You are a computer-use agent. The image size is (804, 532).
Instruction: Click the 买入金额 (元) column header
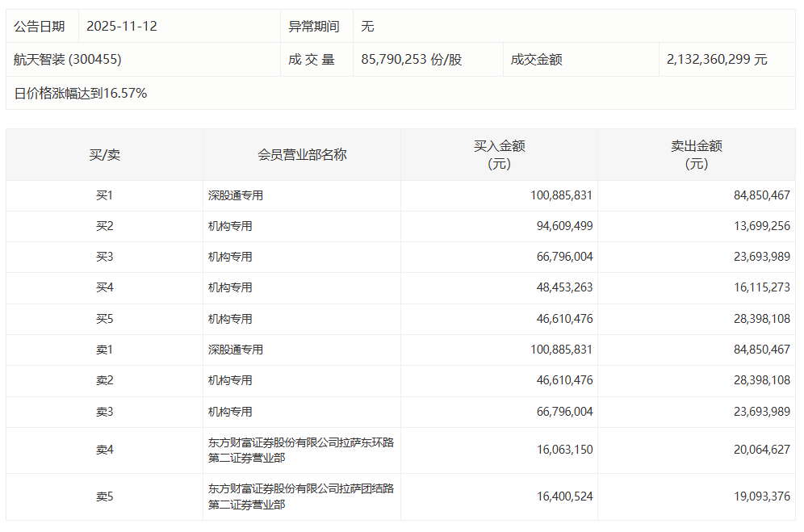coord(499,154)
